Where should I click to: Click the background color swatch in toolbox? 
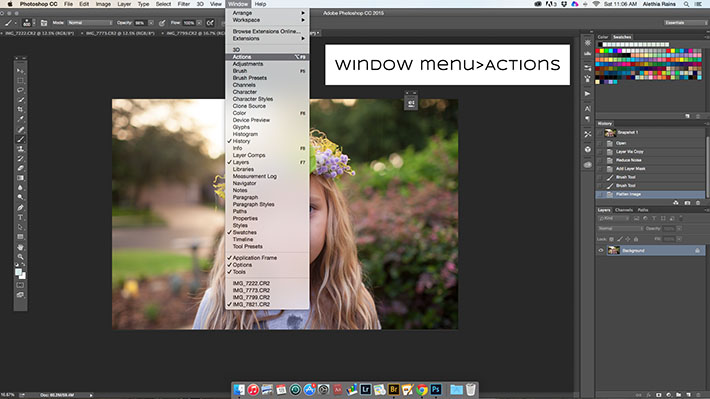23,276
